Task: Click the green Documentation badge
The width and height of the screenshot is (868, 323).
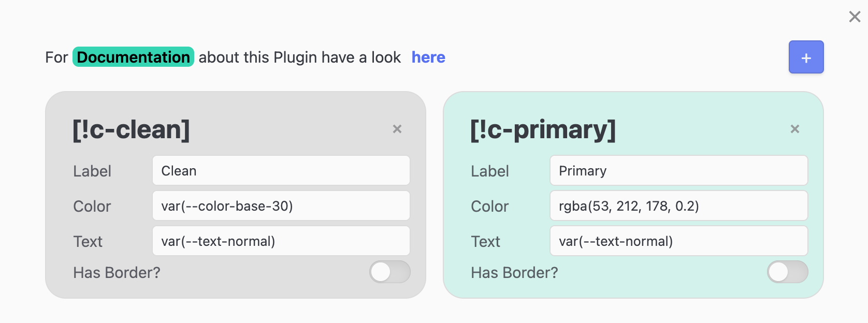Action: (x=133, y=57)
